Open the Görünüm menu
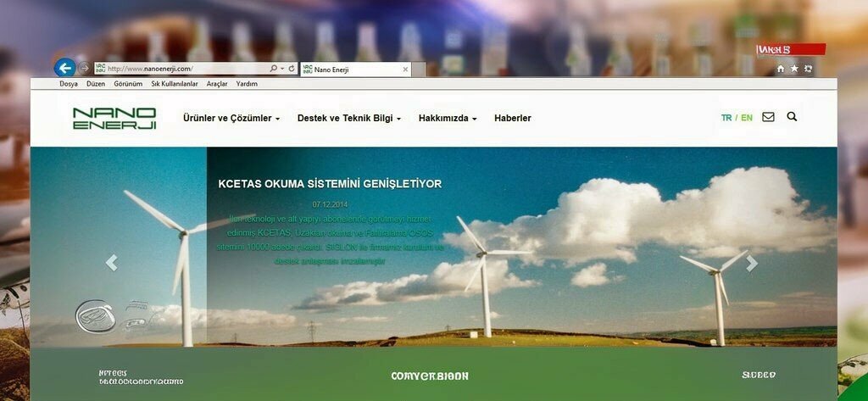The height and width of the screenshot is (401, 868). click(x=128, y=84)
